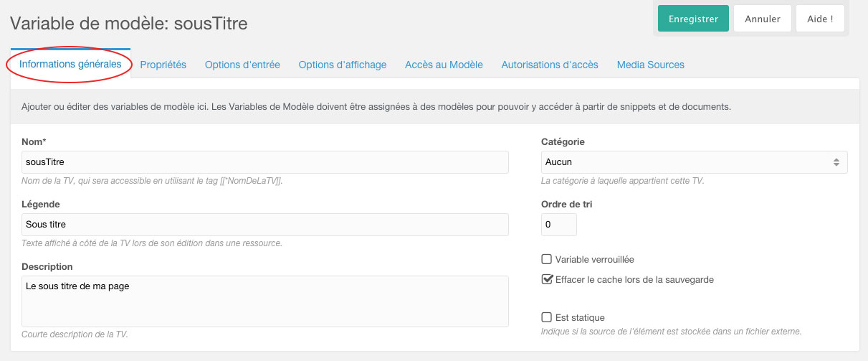Select the Informations générales tab
Screen dimensions: 868x361
click(70, 65)
